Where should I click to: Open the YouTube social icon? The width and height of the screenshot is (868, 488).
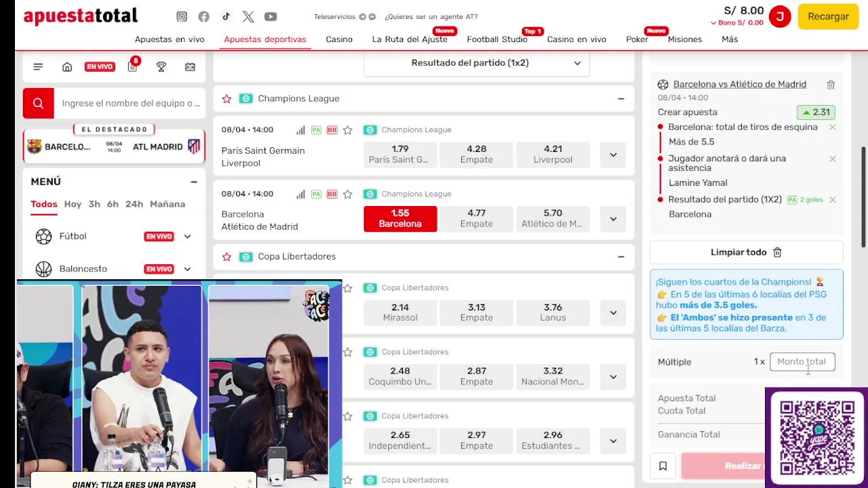(271, 17)
